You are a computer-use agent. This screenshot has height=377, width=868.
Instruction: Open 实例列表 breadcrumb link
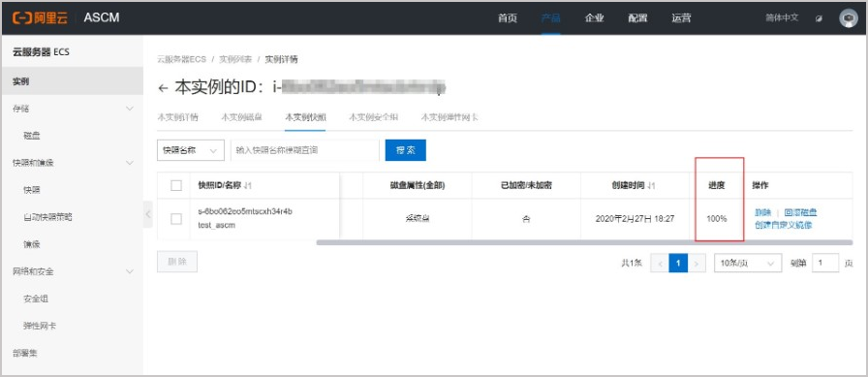235,59
